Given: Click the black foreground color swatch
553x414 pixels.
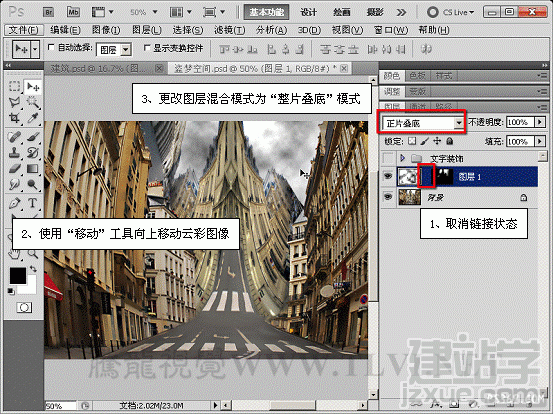Looking at the screenshot, I should (18, 276).
